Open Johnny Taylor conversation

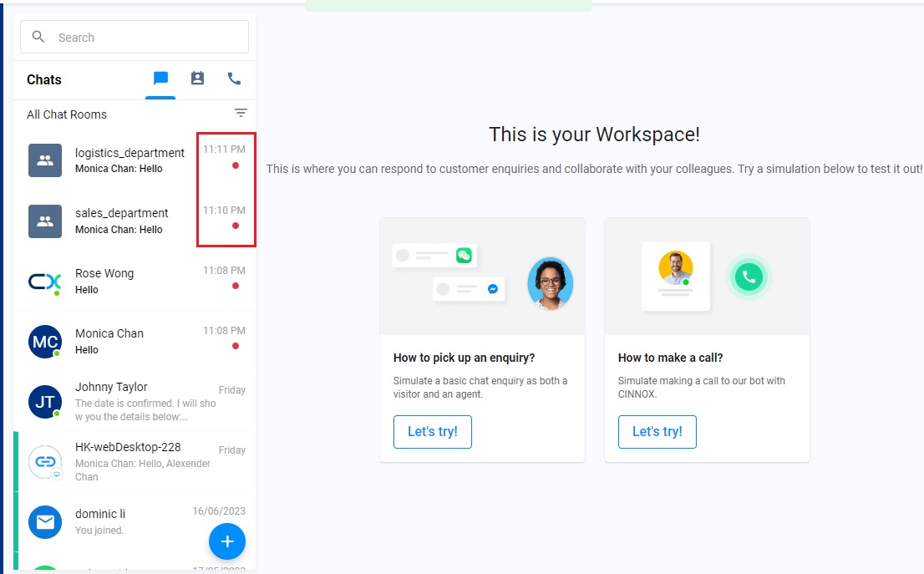pos(135,401)
